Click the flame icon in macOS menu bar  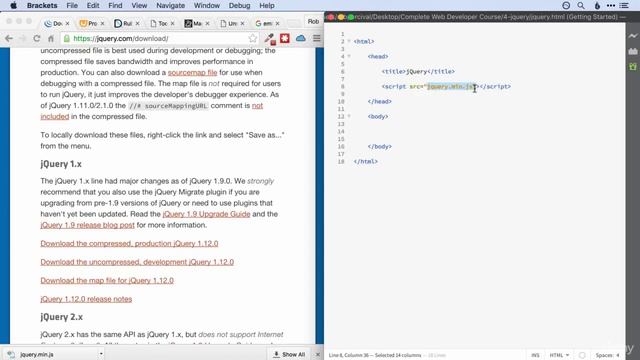597,5
